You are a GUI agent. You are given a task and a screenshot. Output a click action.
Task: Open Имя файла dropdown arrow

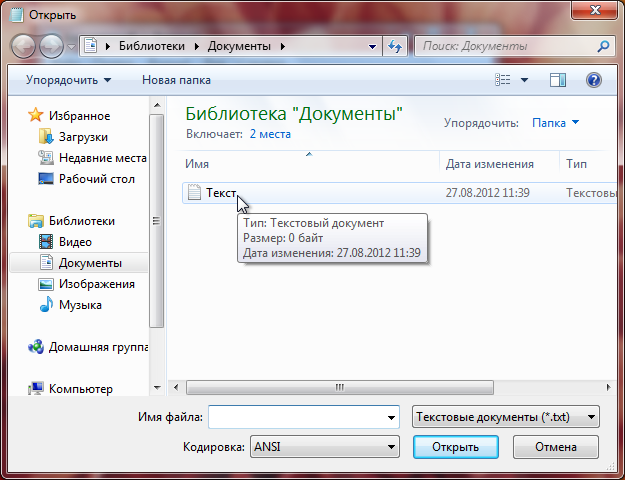[x=391, y=417]
